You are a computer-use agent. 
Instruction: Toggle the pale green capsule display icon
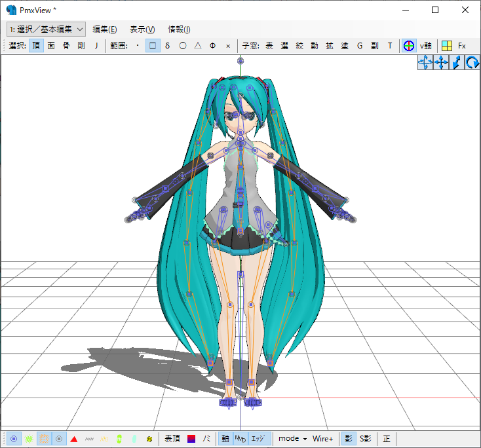pos(134,439)
